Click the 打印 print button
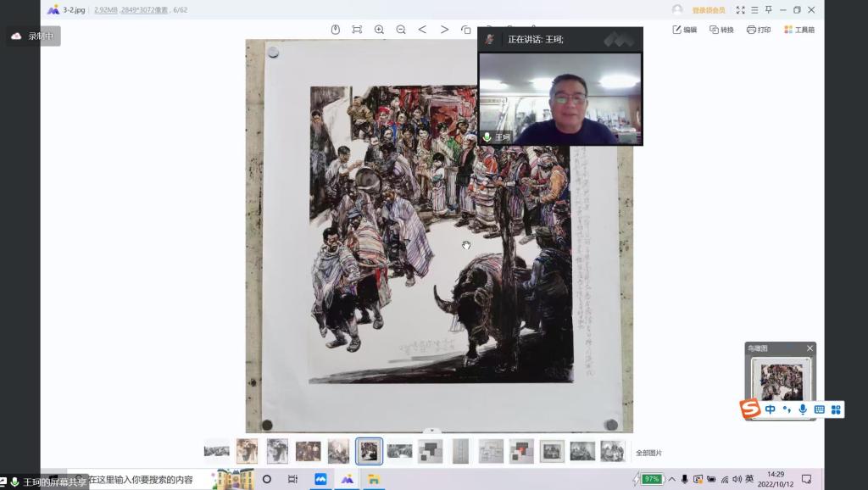The image size is (868, 490). pos(759,30)
